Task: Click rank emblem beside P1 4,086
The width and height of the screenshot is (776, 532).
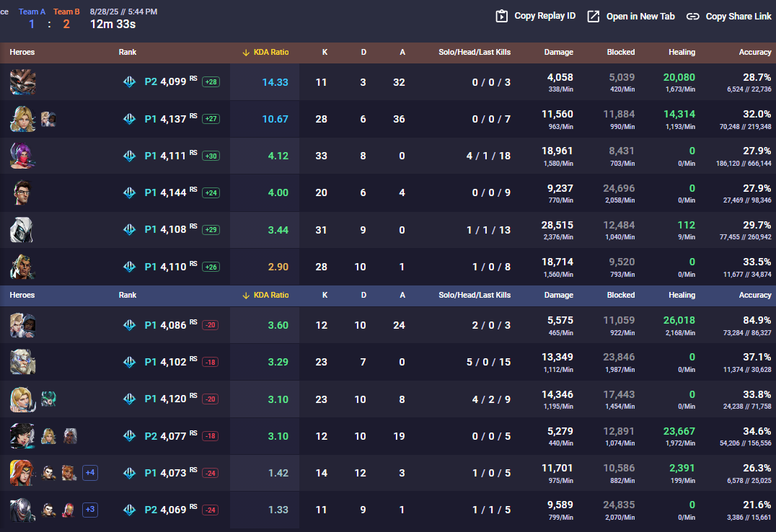Action: [130, 325]
